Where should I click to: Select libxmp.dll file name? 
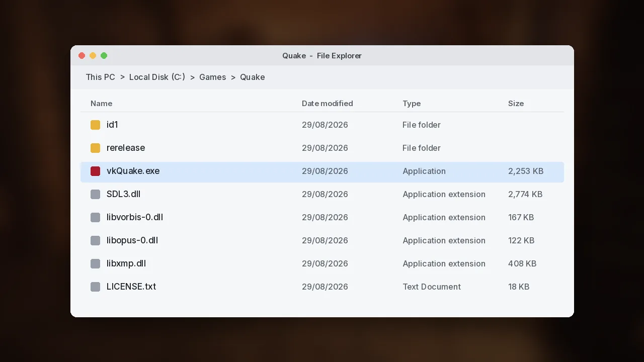click(126, 263)
